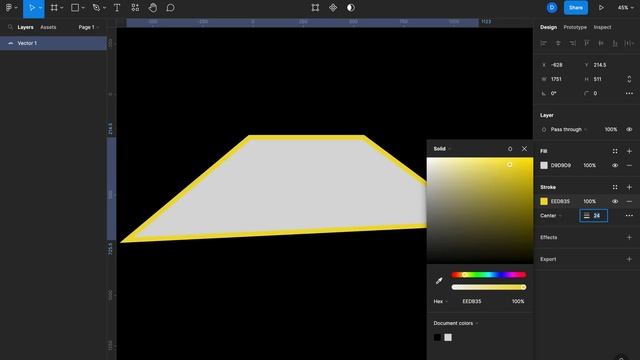Open the Pass through blend mode dropdown
The width and height of the screenshot is (640, 360).
click(x=569, y=129)
